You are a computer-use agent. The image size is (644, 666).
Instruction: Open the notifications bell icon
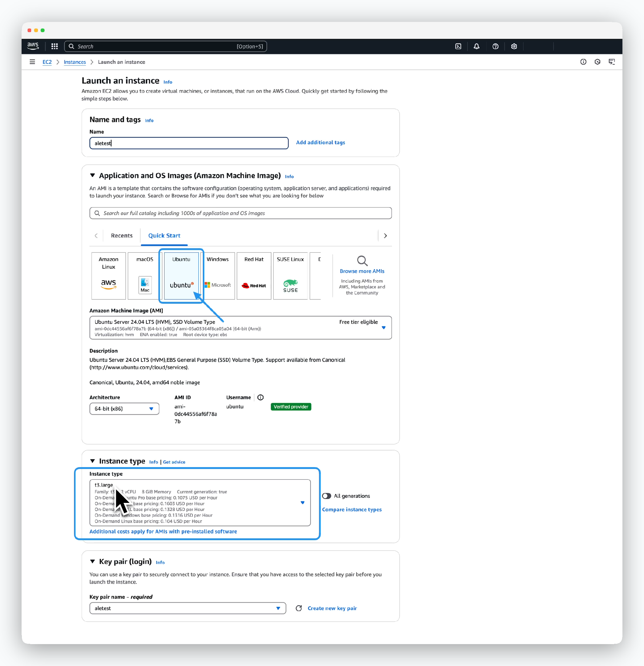(x=477, y=46)
